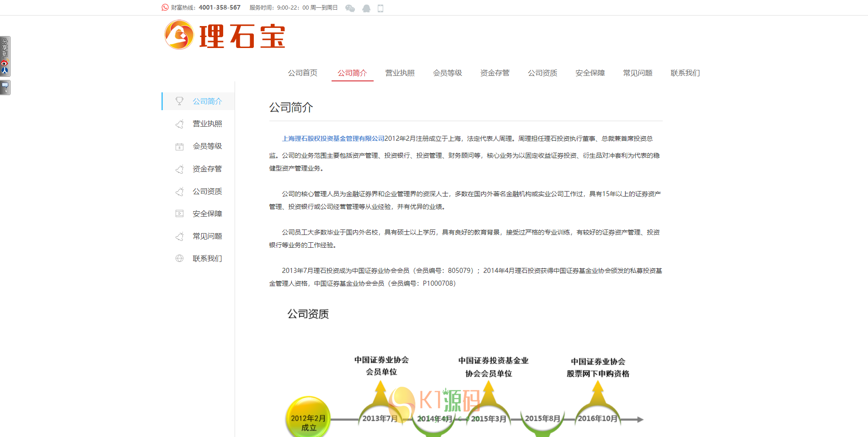Click the play-box icon beside 安全保障
868x437 pixels.
pos(180,213)
